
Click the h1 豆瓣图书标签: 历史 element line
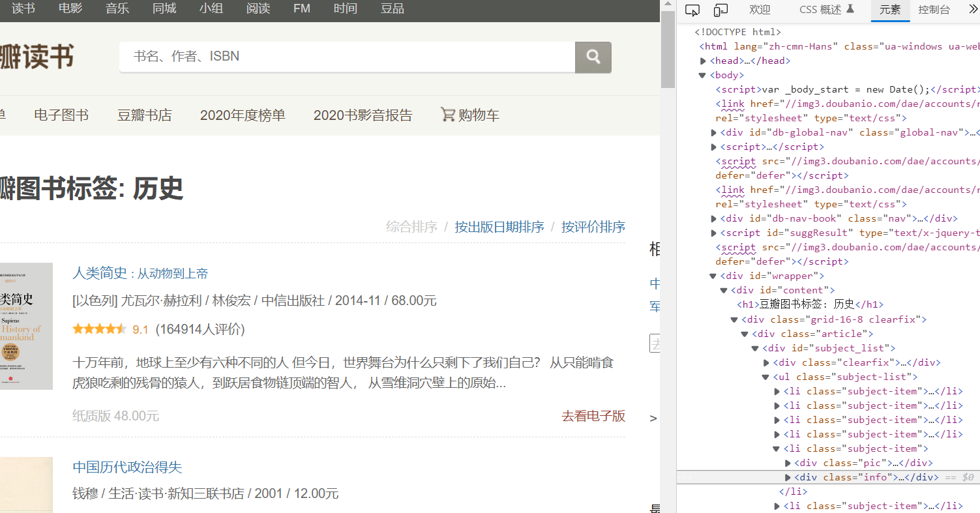point(810,304)
